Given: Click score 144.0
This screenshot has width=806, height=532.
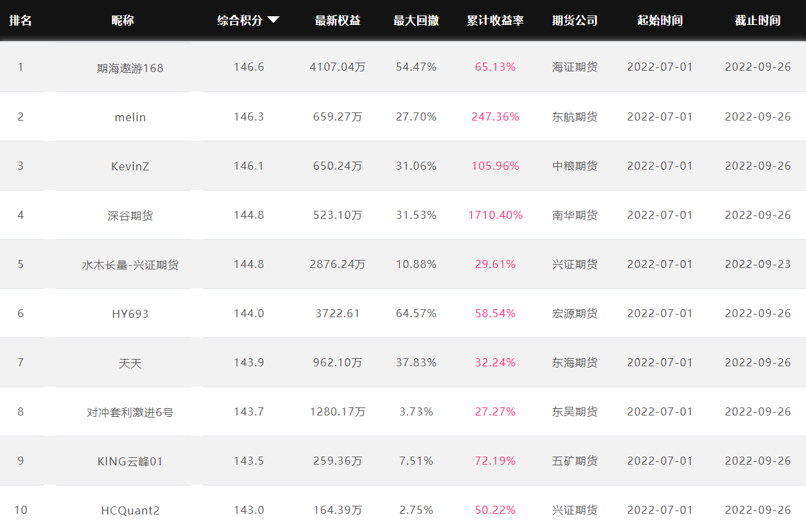Looking at the screenshot, I should (249, 313).
